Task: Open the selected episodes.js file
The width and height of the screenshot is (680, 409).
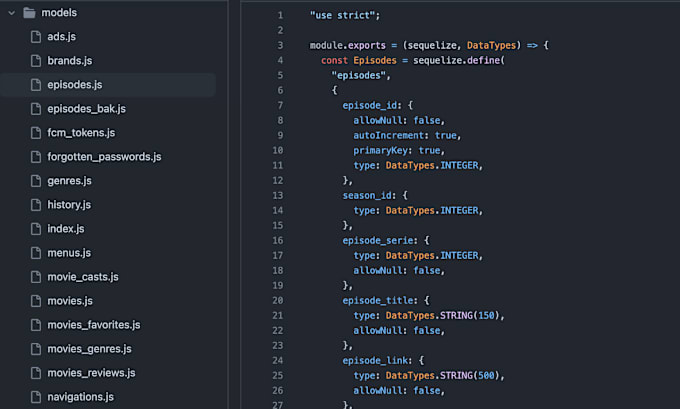Action: pyautogui.click(x=75, y=85)
